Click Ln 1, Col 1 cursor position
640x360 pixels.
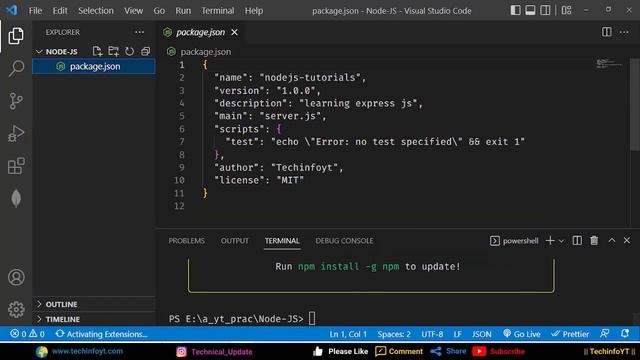coord(348,334)
